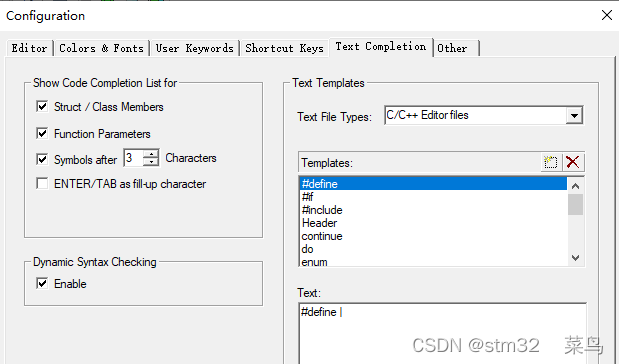
Task: Pick the do template
Action: (x=433, y=249)
